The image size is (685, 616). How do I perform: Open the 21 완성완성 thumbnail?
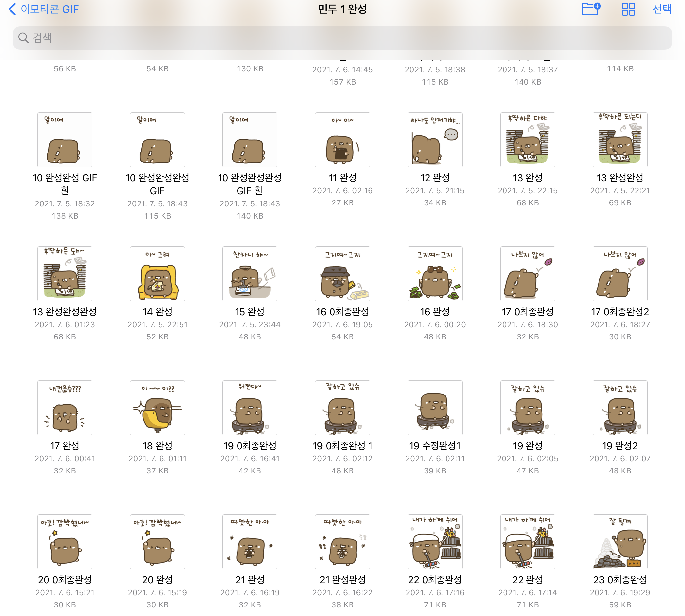[343, 542]
